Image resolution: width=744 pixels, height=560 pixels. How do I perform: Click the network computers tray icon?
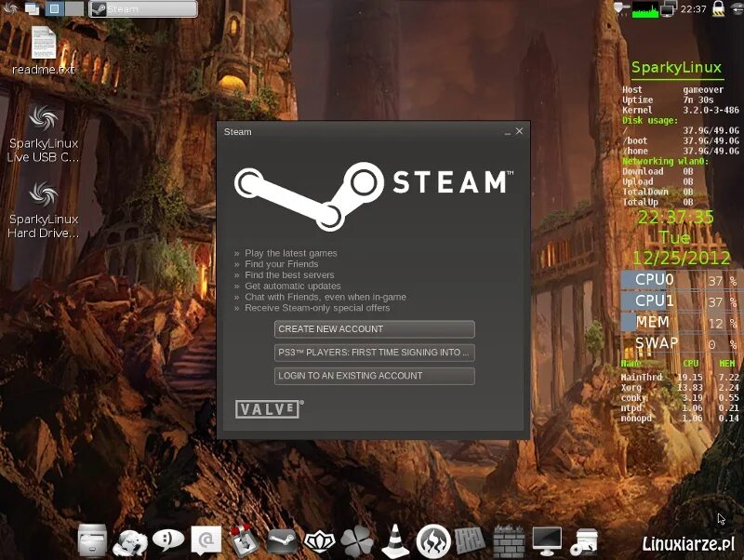(669, 9)
